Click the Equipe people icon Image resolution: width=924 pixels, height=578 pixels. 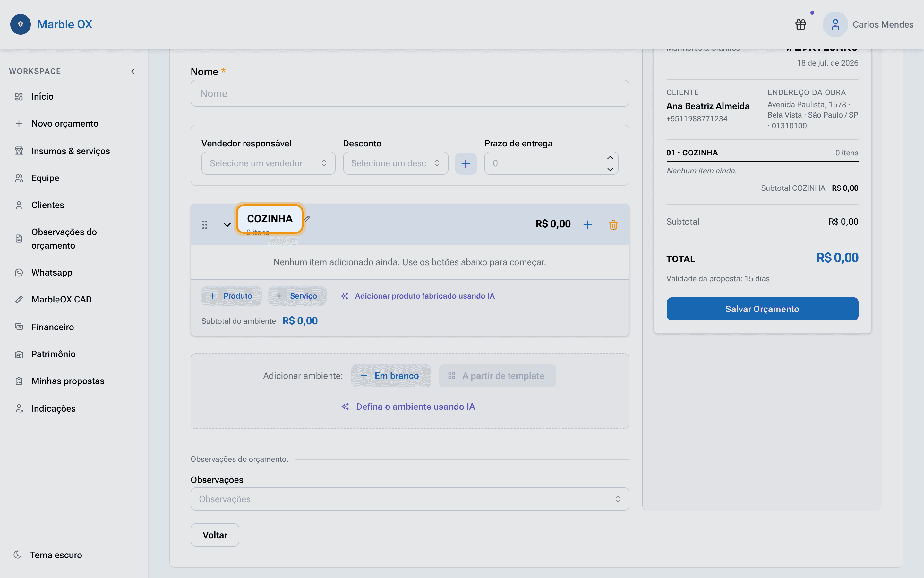(19, 178)
